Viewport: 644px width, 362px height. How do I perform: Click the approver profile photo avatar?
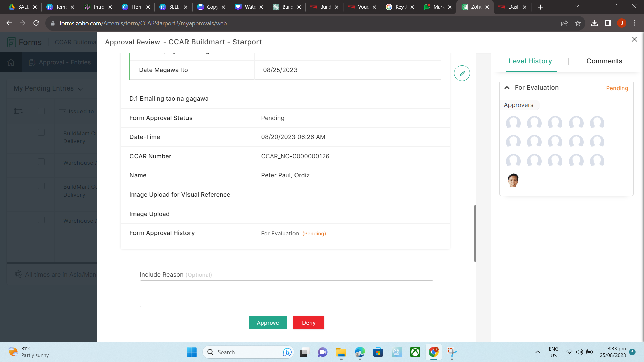click(x=513, y=180)
